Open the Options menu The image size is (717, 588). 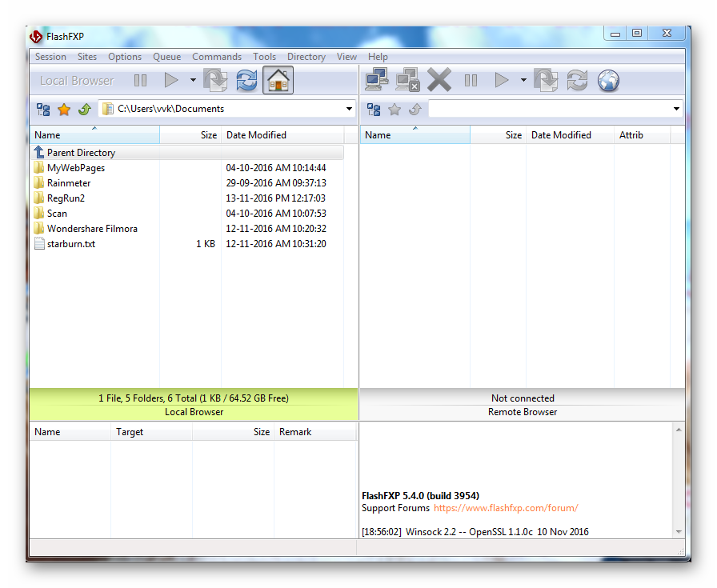tap(125, 57)
